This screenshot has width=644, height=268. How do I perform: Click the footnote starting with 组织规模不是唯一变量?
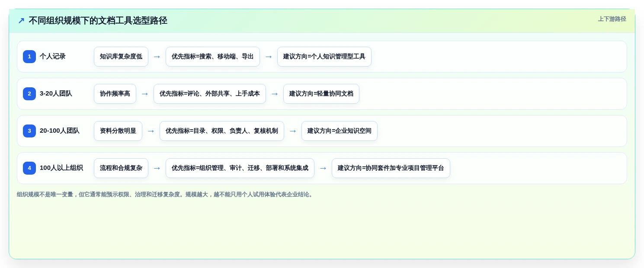pos(166,195)
